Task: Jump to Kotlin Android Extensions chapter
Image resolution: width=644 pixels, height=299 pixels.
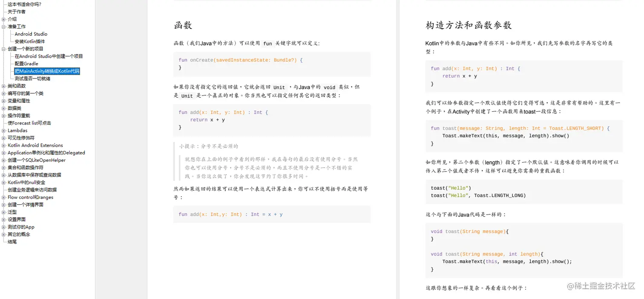Action: tap(35, 145)
